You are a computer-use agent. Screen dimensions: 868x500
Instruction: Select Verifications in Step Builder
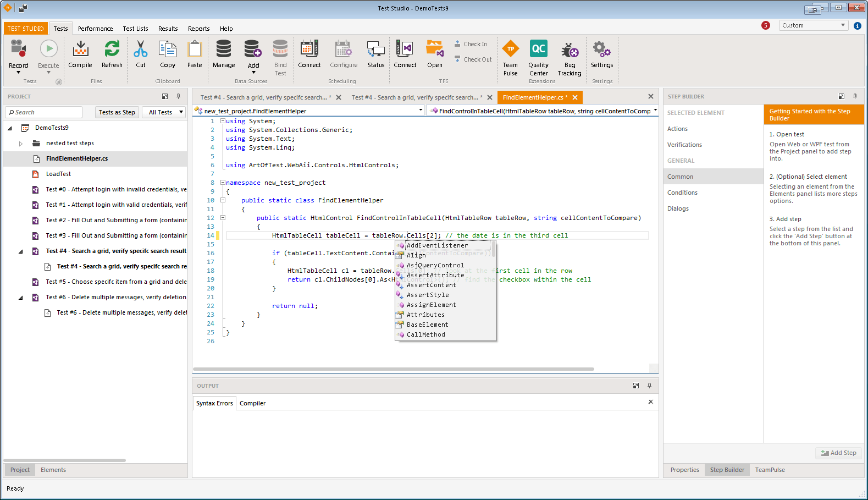684,145
